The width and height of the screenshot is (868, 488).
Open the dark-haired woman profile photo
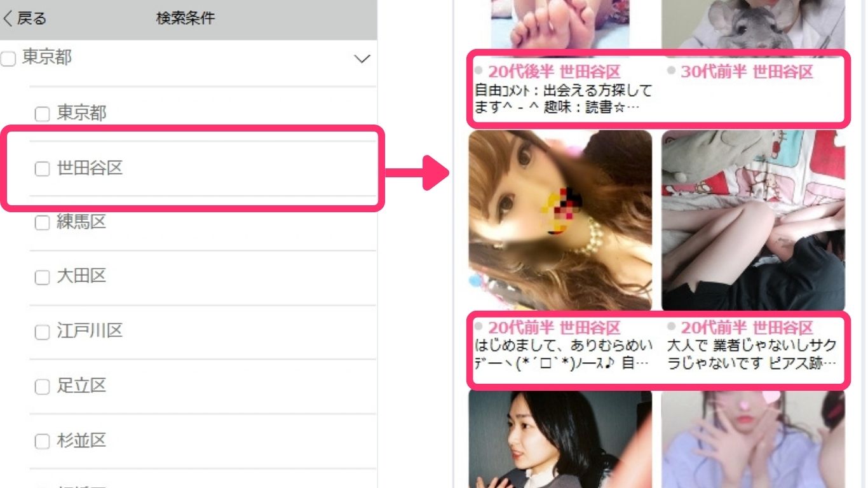point(560,438)
